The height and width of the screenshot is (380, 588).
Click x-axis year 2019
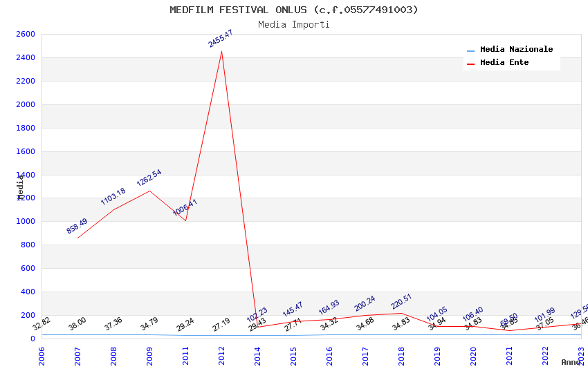click(437, 356)
